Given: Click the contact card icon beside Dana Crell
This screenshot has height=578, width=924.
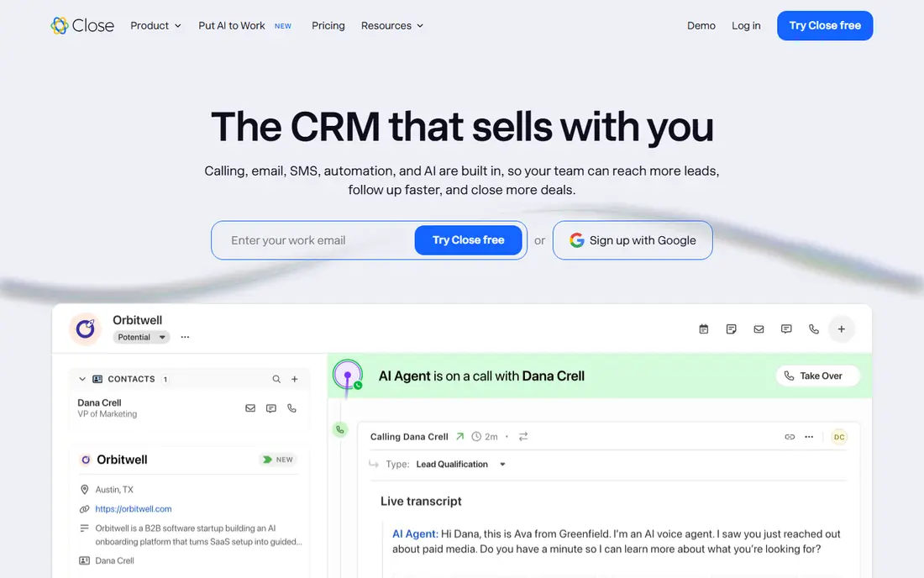Looking at the screenshot, I should click(84, 560).
